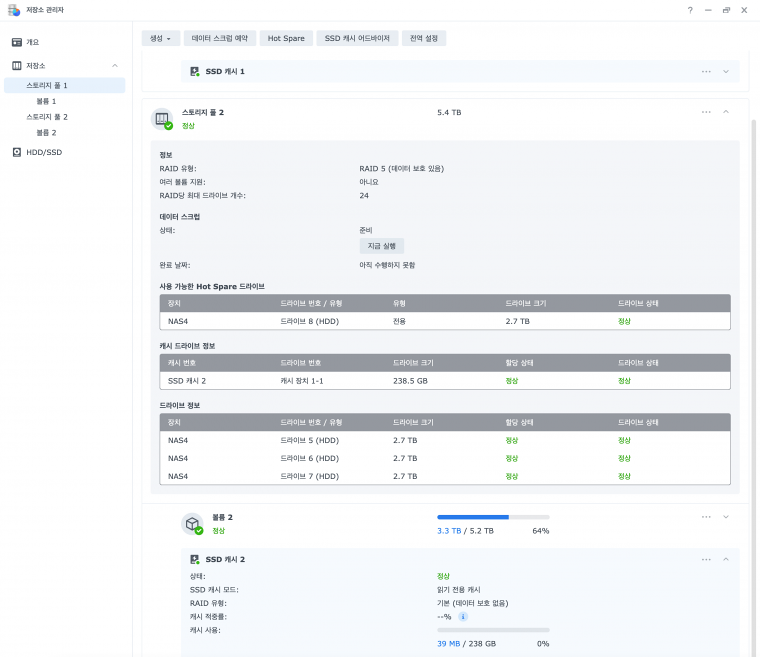
Task: Click the 39 MB cache usage value
Action: tap(449, 644)
